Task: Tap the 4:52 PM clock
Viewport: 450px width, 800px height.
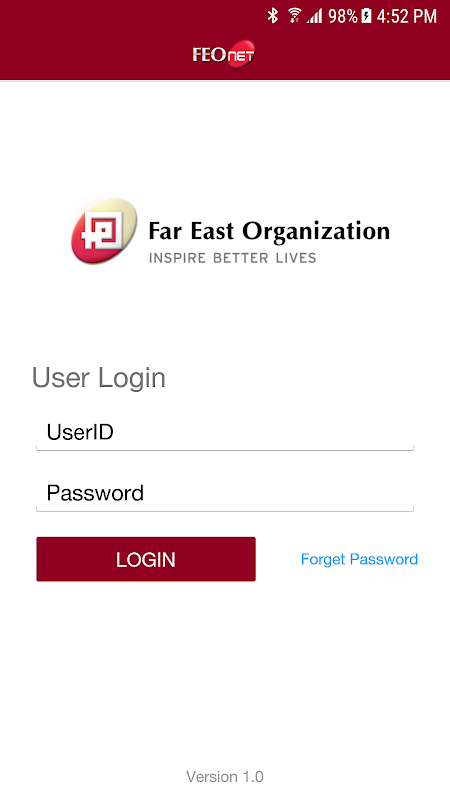Action: pos(407,16)
